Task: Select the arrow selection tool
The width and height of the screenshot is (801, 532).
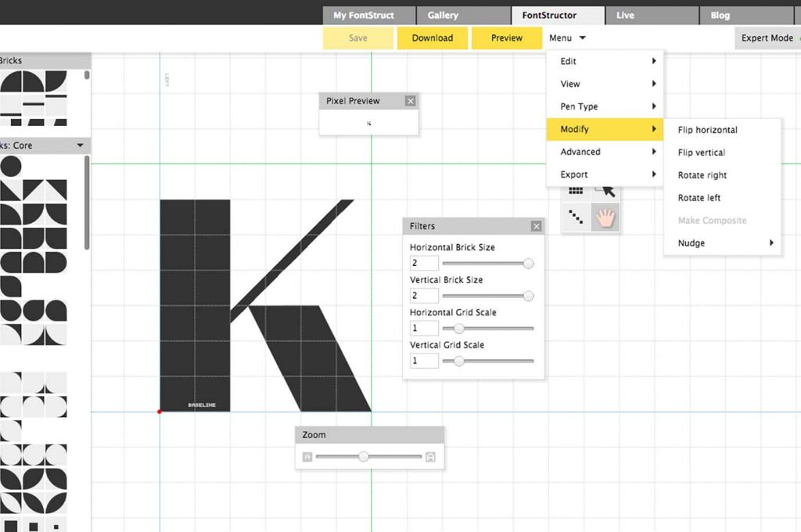Action: point(605,192)
